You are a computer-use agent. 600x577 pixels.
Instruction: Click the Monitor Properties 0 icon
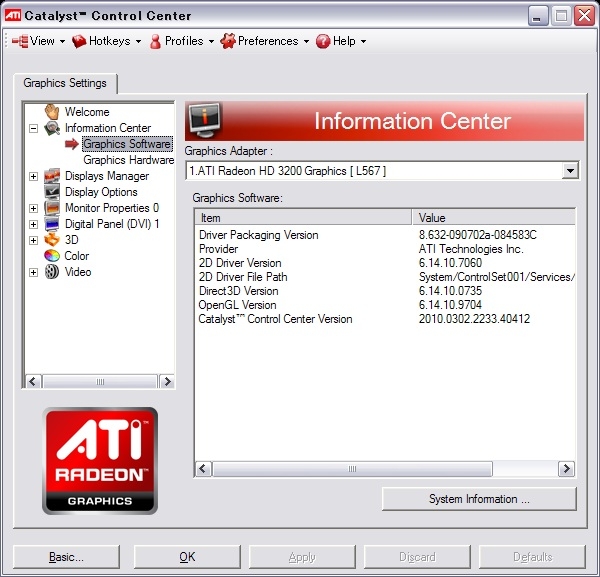tap(52, 208)
